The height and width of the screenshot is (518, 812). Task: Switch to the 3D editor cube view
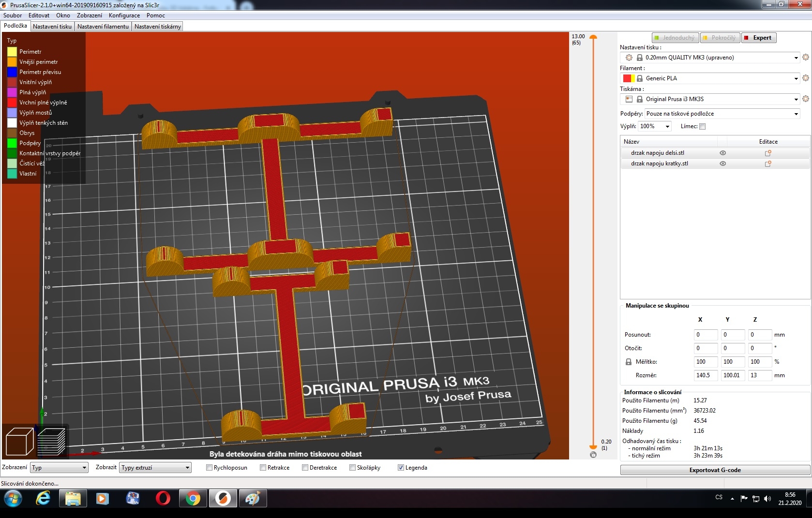[x=19, y=442]
